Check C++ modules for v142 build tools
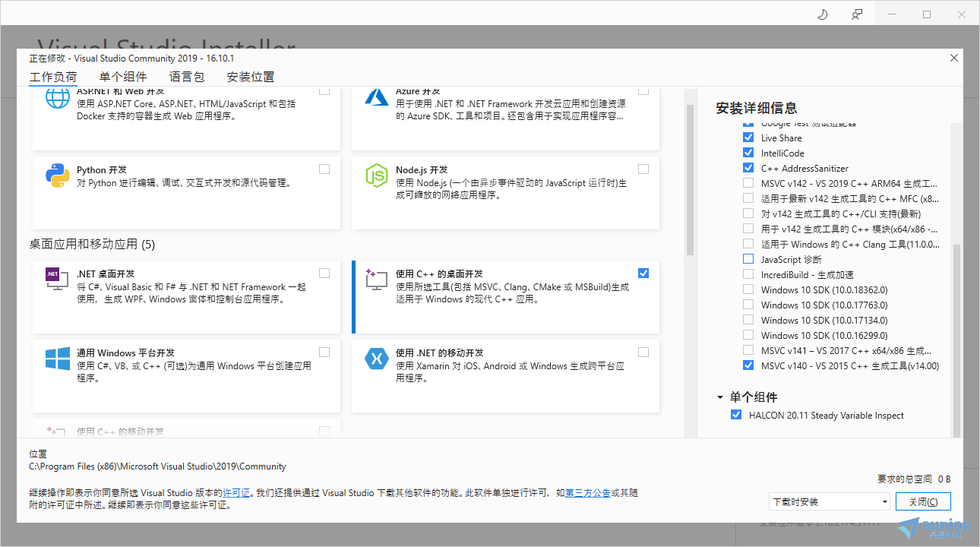The height and width of the screenshot is (547, 980). click(748, 229)
